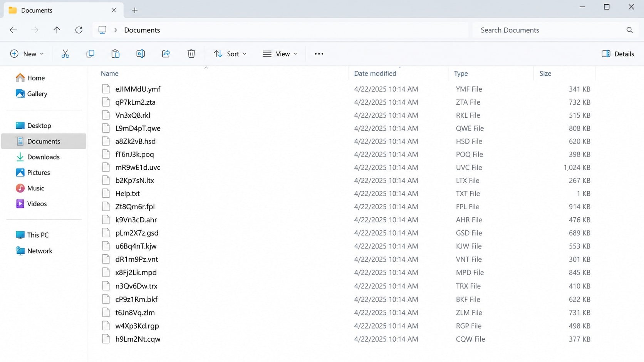Select file eJIMMdU.ymf
644x362 pixels.
pyautogui.click(x=138, y=89)
